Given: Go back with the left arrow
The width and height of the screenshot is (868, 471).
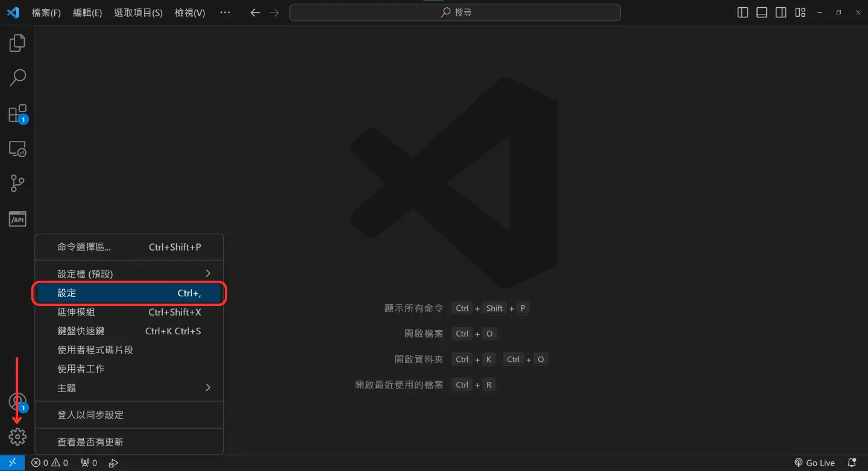Looking at the screenshot, I should (x=255, y=13).
